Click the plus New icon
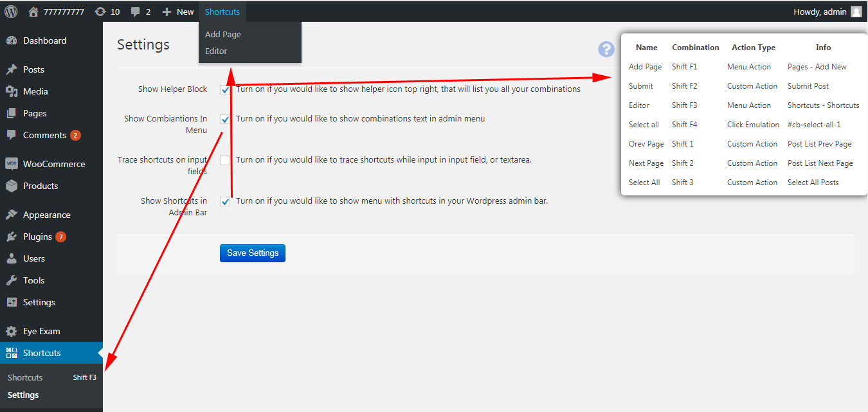The image size is (868, 412). [167, 12]
